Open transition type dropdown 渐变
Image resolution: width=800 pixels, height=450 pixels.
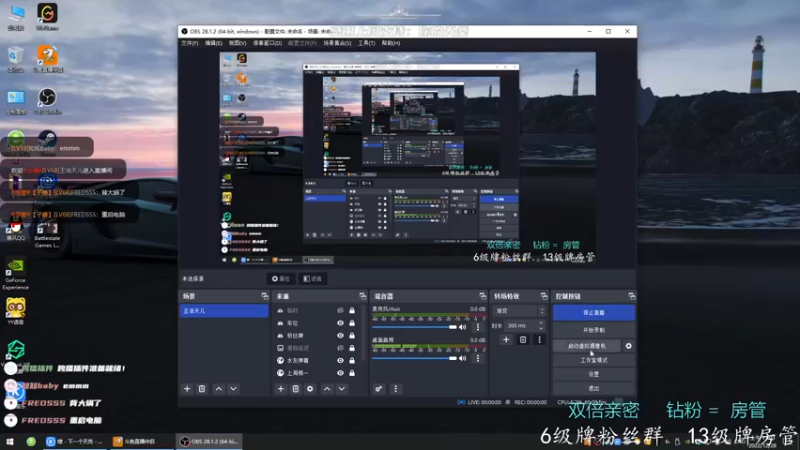pos(519,311)
